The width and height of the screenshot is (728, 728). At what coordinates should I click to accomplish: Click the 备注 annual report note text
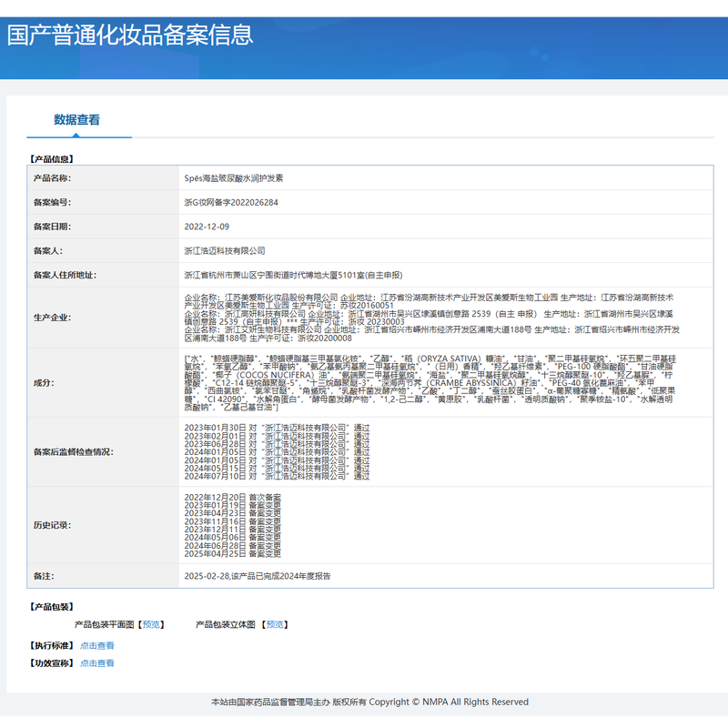[257, 576]
